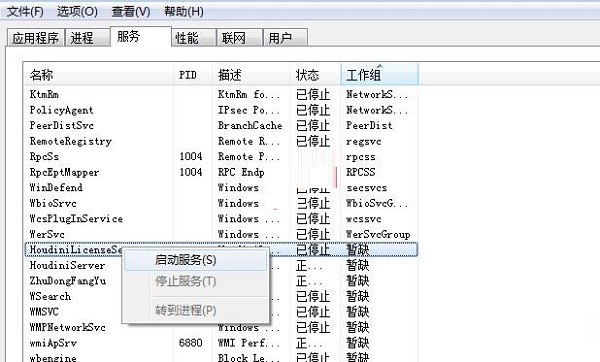Click the BranchCache description cell
The width and height of the screenshot is (600, 362).
point(250,126)
